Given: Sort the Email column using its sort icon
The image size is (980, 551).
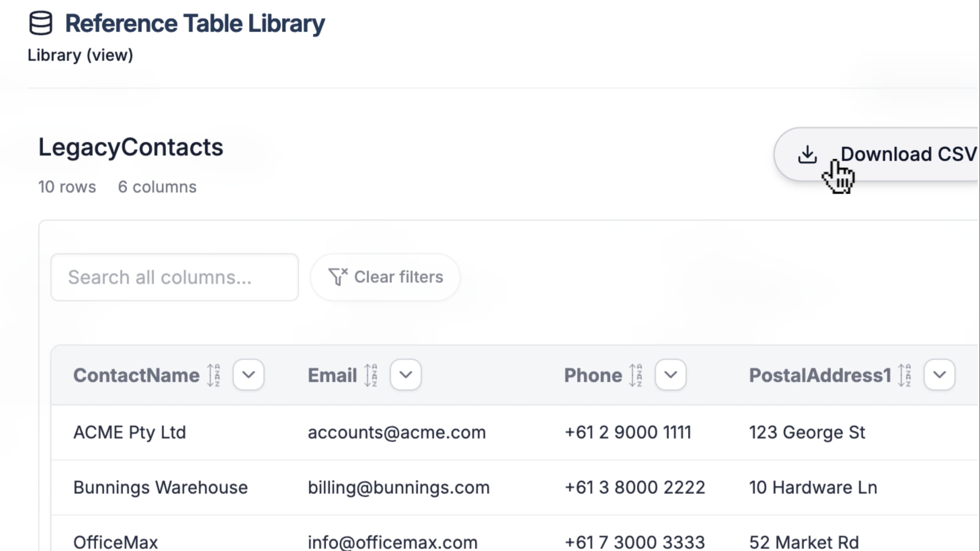Looking at the screenshot, I should [371, 375].
